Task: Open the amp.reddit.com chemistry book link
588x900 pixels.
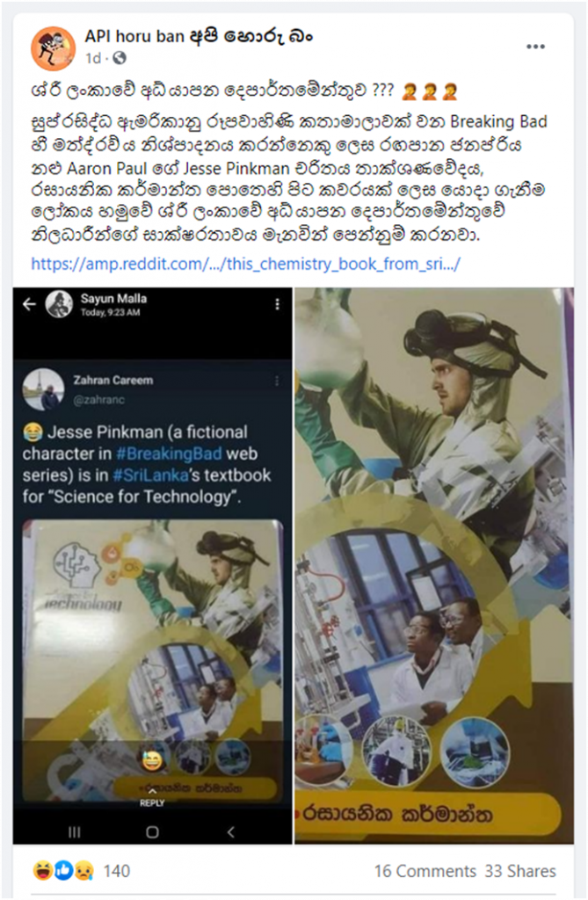Action: 246,264
